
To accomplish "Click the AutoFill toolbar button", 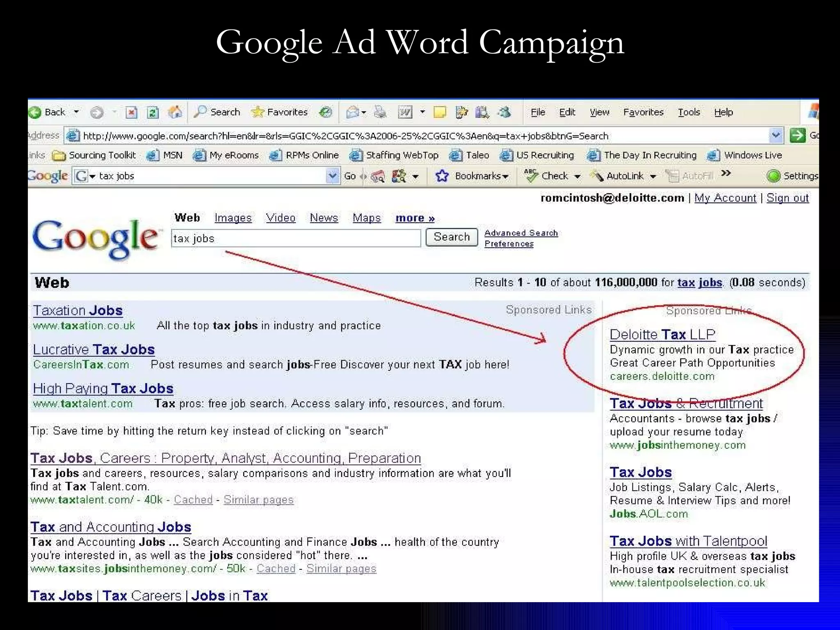I will (x=690, y=176).
